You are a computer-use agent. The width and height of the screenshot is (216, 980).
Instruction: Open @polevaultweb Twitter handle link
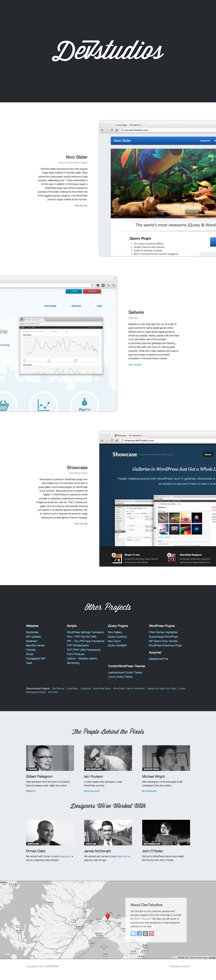(92, 791)
